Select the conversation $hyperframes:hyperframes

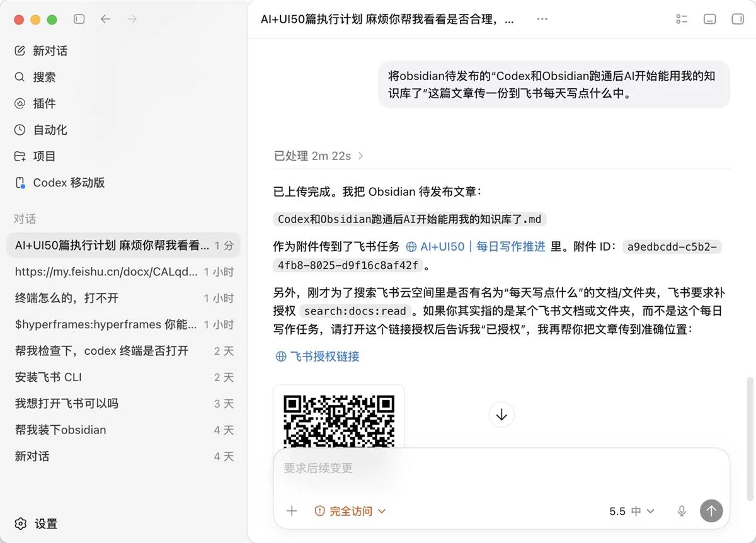point(124,324)
